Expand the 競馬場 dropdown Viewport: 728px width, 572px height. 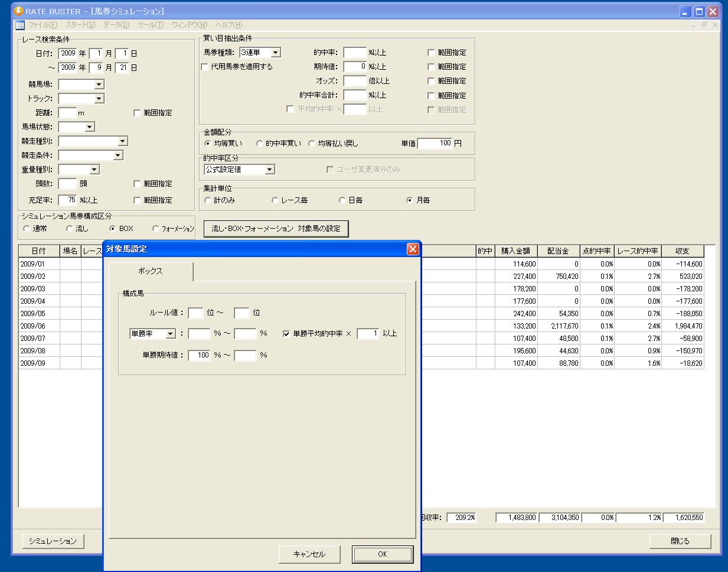(99, 84)
